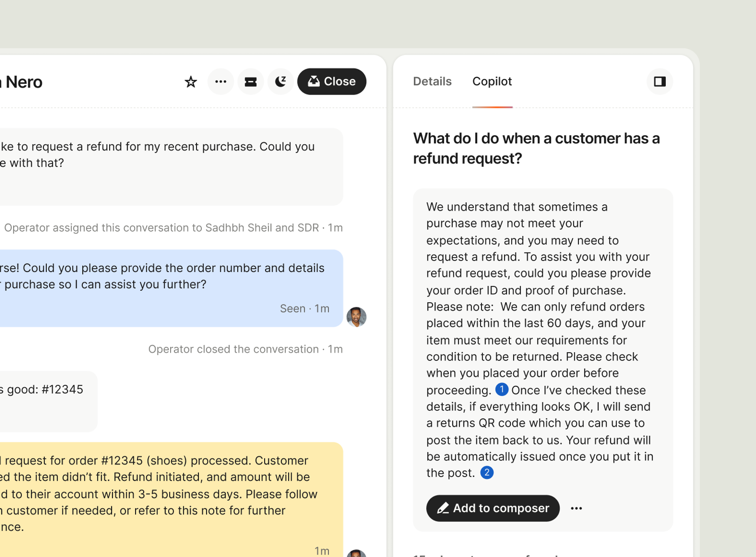The height and width of the screenshot is (557, 756).
Task: Close the conversation with Close button
Action: pos(332,81)
